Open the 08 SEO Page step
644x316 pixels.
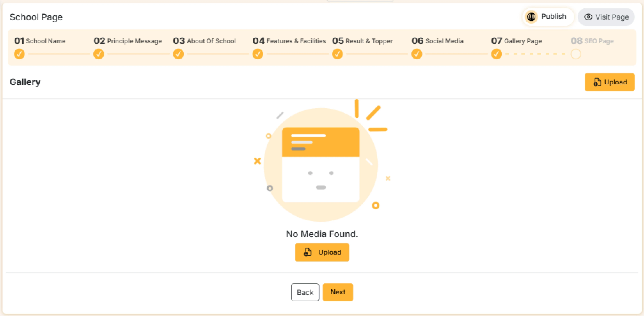[x=592, y=41]
